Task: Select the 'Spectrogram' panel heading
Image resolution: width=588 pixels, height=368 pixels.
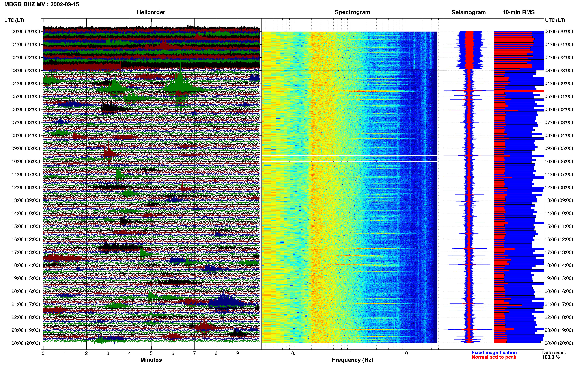Action: click(x=352, y=12)
